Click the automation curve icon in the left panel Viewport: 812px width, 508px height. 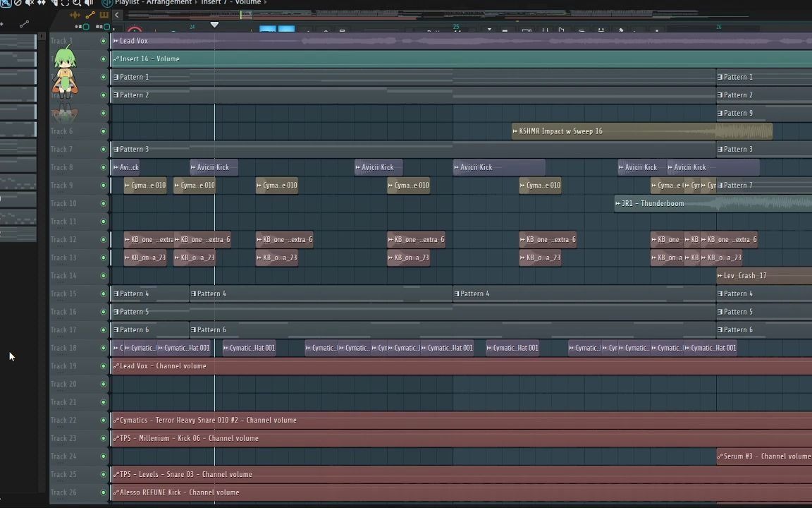click(x=25, y=24)
